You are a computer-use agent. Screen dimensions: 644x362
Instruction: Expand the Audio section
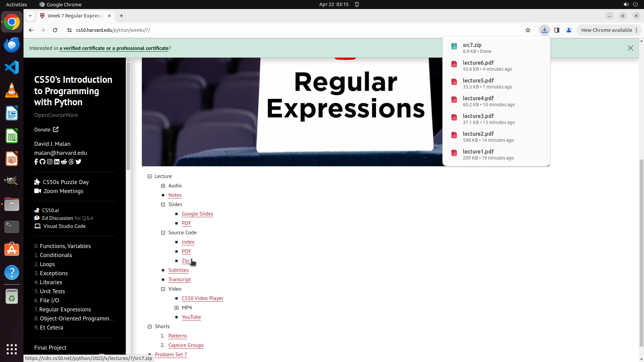tap(163, 186)
